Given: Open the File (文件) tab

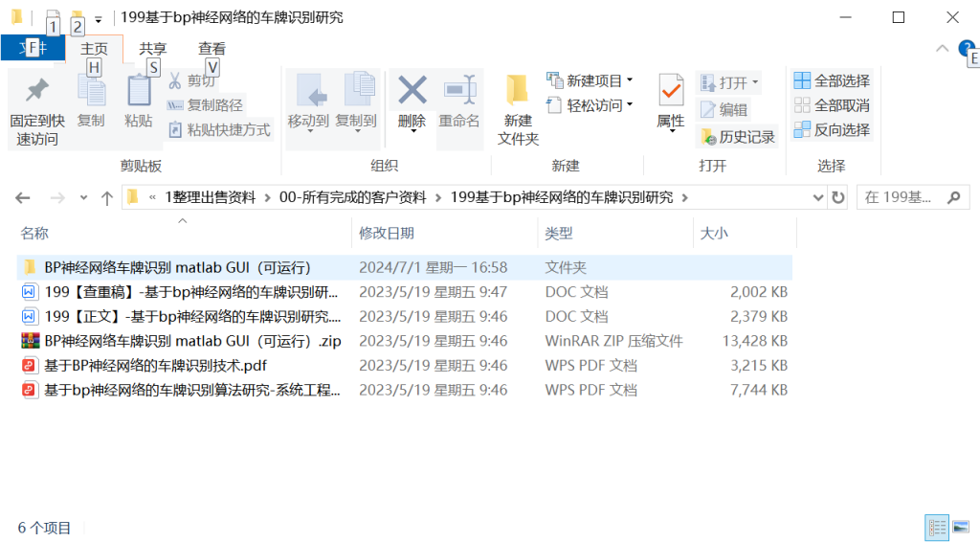Looking at the screenshot, I should (x=33, y=48).
